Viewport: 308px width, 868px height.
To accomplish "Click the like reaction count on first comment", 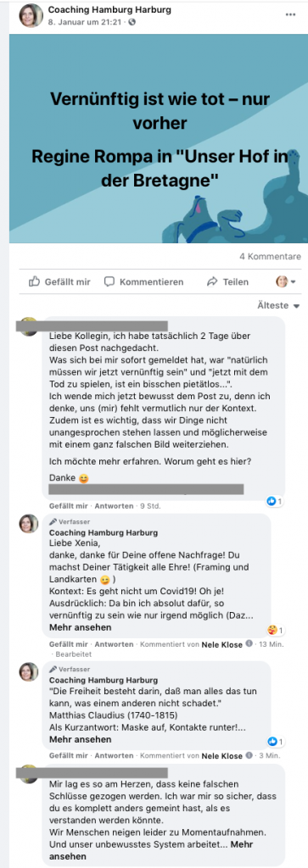I will click(275, 502).
